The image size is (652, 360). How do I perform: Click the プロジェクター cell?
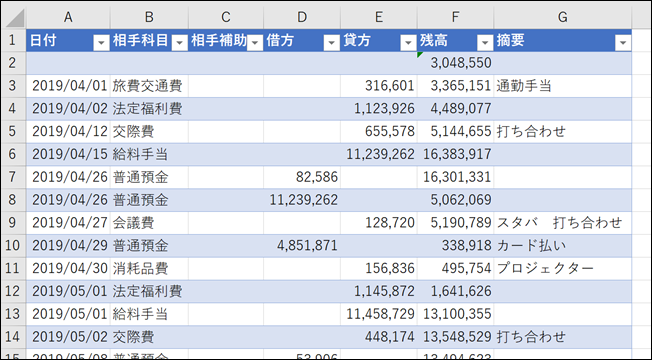click(x=563, y=269)
